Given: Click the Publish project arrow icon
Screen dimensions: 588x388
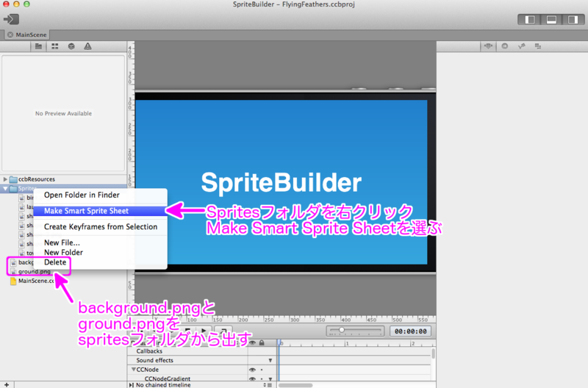Looking at the screenshot, I should tap(11, 19).
